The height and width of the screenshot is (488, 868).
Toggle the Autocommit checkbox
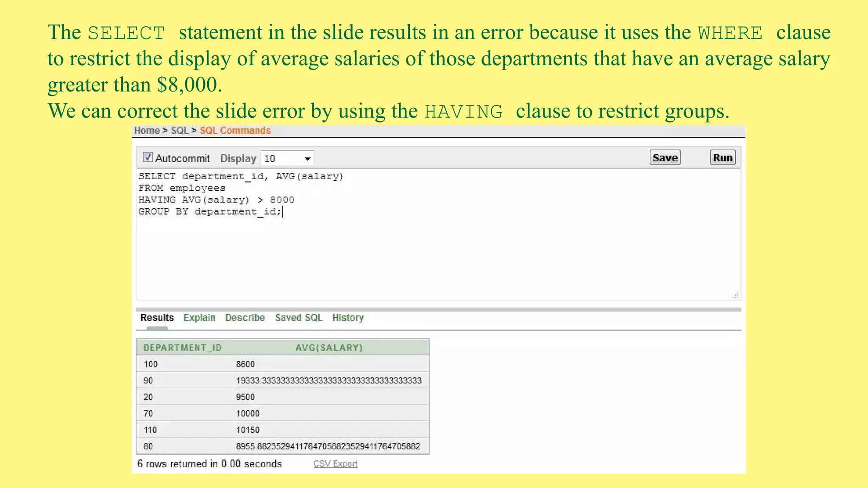point(147,157)
